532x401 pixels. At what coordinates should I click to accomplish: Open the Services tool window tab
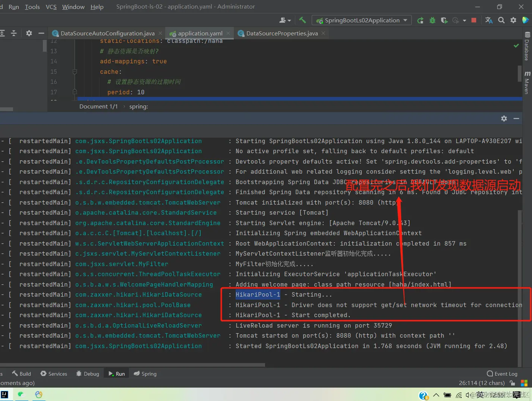[54, 373]
